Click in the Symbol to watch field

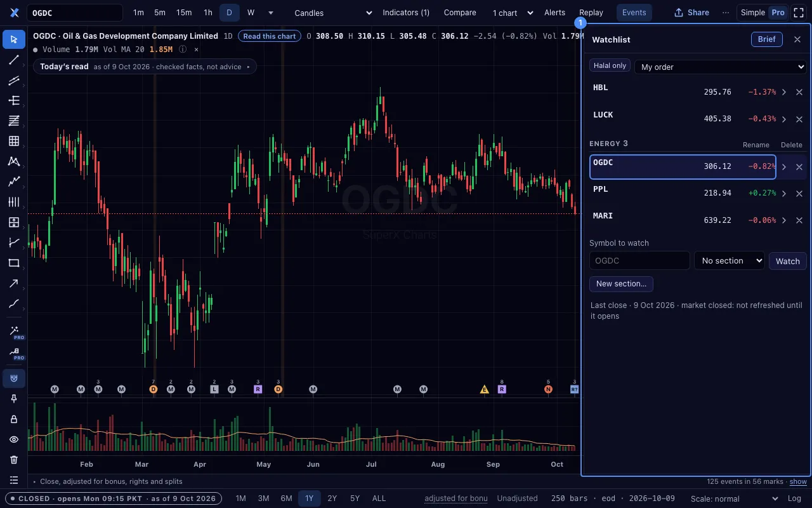click(x=639, y=261)
